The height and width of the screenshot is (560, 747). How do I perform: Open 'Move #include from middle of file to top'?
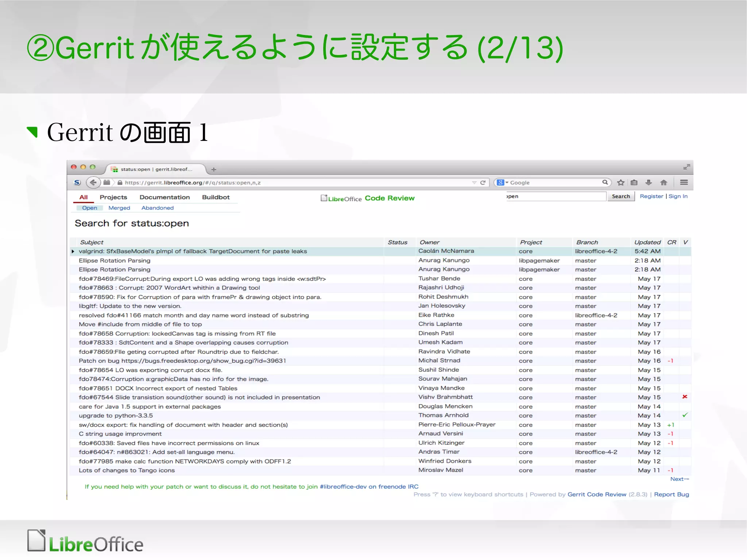(140, 324)
